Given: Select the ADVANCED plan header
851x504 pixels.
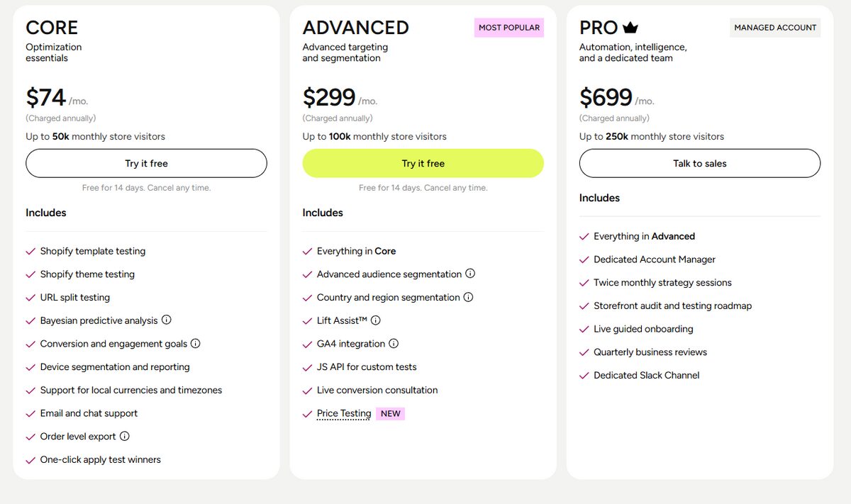Looking at the screenshot, I should point(355,27).
